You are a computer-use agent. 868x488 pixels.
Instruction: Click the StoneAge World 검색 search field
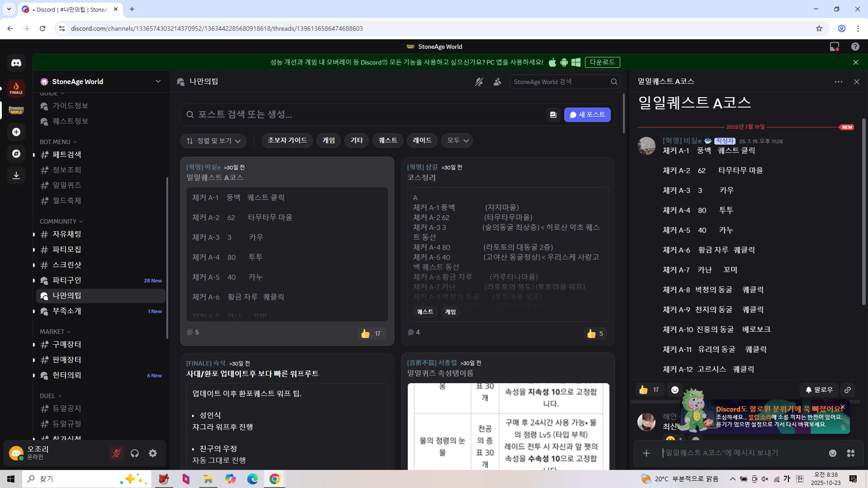click(561, 82)
